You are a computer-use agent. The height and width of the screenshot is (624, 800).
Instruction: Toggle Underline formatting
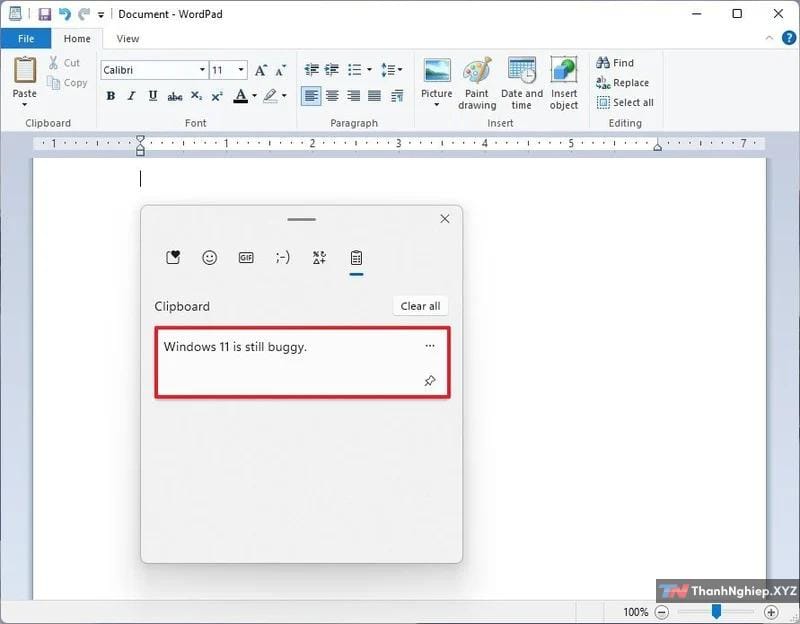pyautogui.click(x=153, y=95)
